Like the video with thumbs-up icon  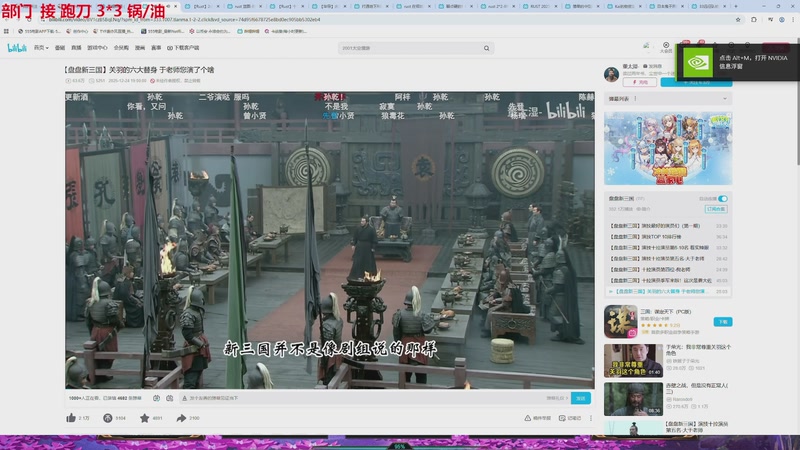[x=71, y=418]
